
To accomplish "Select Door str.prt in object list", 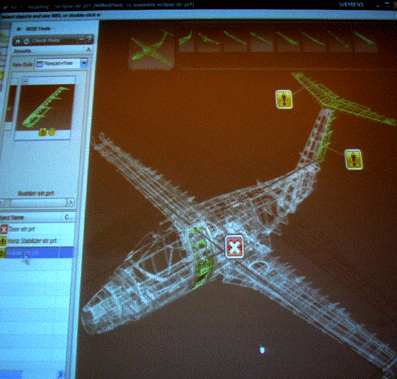I will [37, 229].
